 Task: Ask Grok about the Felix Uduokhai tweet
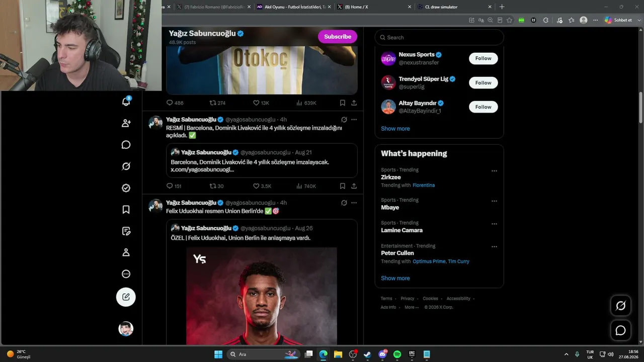tap(344, 203)
